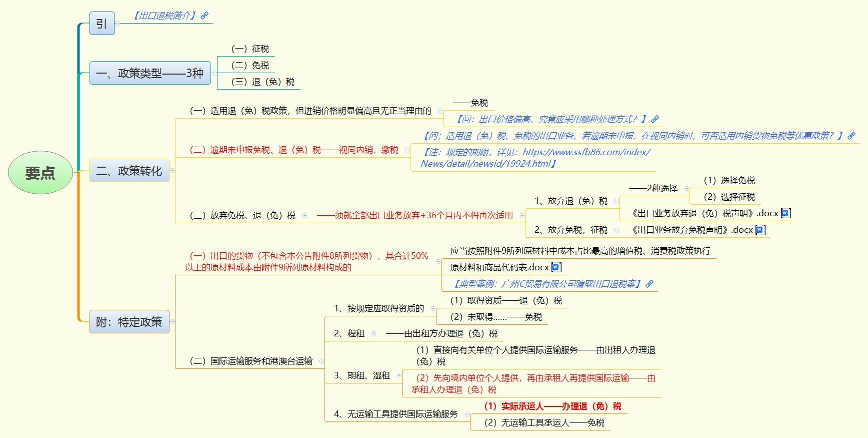
Task: Select 原材料和商品代码表.docx file name
Action: click(499, 267)
